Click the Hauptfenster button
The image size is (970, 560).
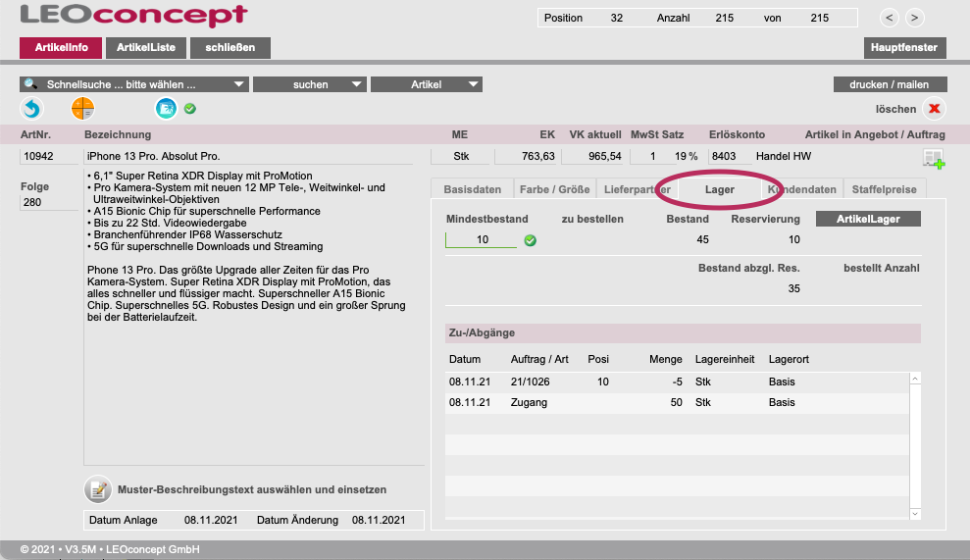(904, 48)
